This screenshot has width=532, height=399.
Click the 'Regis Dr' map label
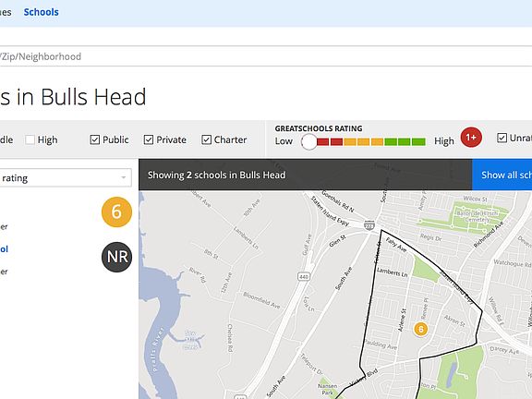click(x=430, y=237)
